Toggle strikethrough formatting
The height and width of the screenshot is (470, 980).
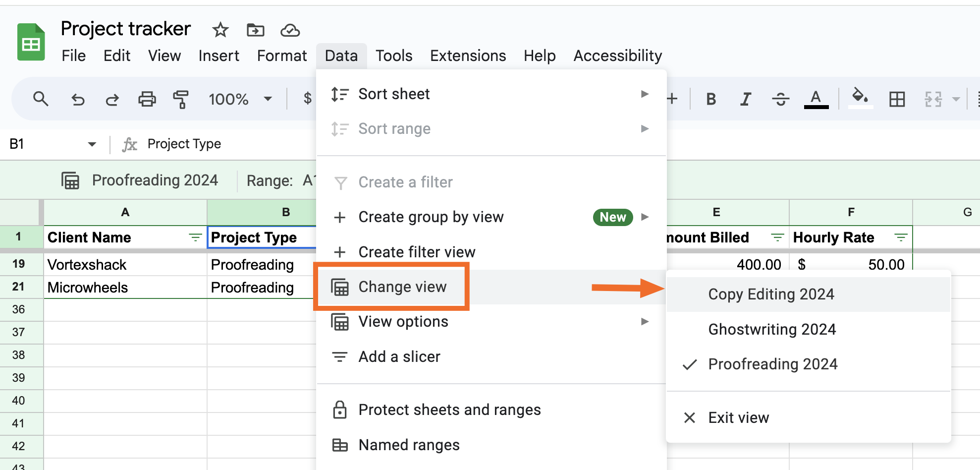[x=780, y=100]
